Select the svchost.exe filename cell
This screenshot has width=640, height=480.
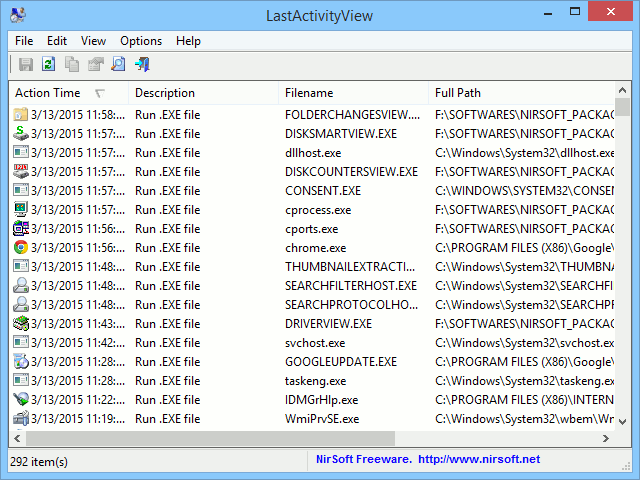click(315, 342)
